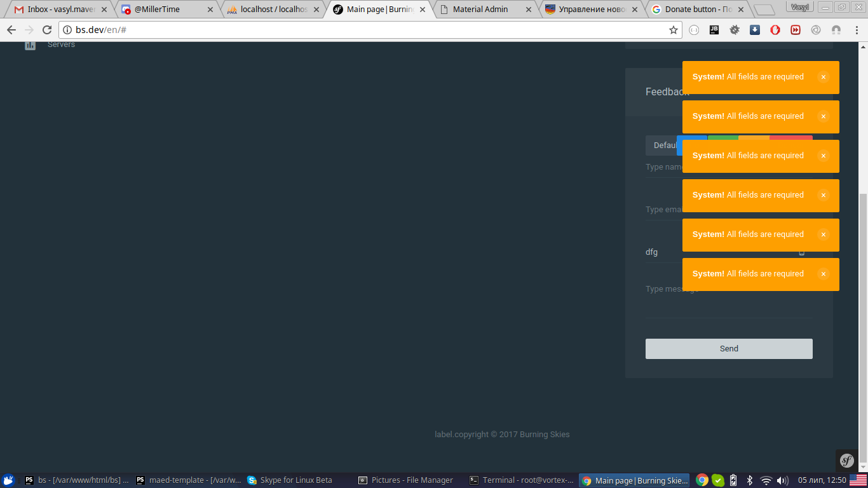Open Bluetooth tray icon
The height and width of the screenshot is (488, 868).
(750, 480)
